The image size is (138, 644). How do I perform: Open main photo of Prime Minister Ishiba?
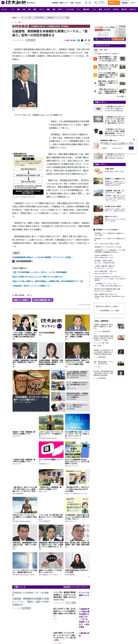[25, 86]
